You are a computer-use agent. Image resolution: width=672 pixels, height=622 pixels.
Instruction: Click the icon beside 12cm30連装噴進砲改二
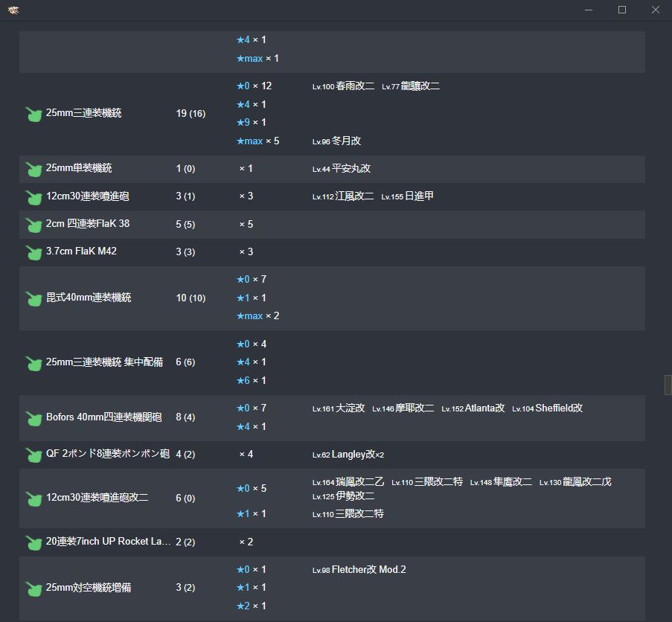pos(33,498)
